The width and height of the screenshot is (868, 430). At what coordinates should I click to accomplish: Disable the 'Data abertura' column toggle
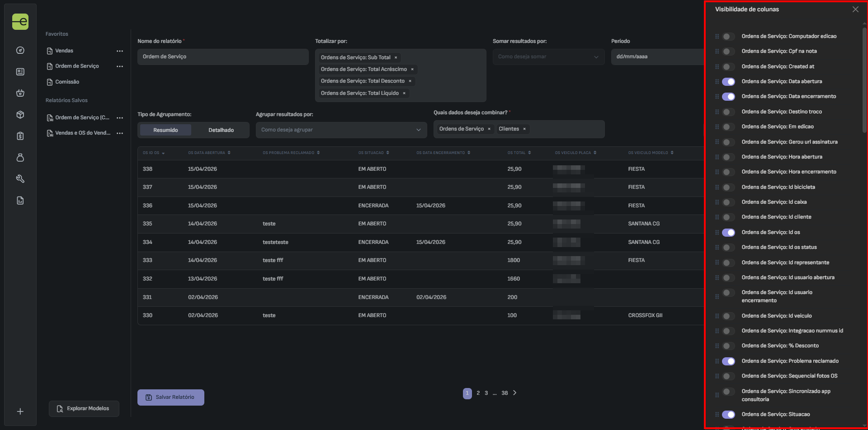tap(728, 82)
